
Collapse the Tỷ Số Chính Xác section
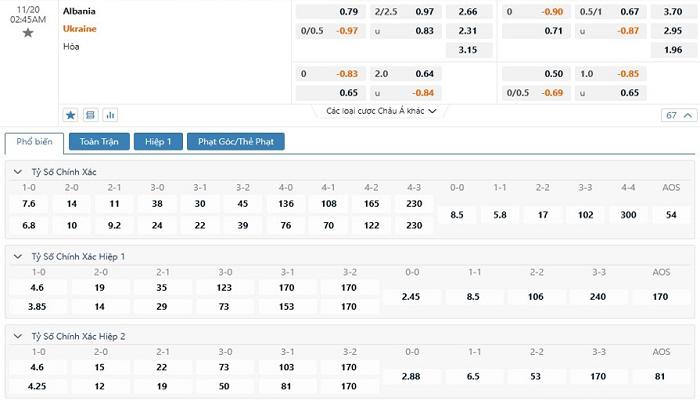(x=18, y=172)
